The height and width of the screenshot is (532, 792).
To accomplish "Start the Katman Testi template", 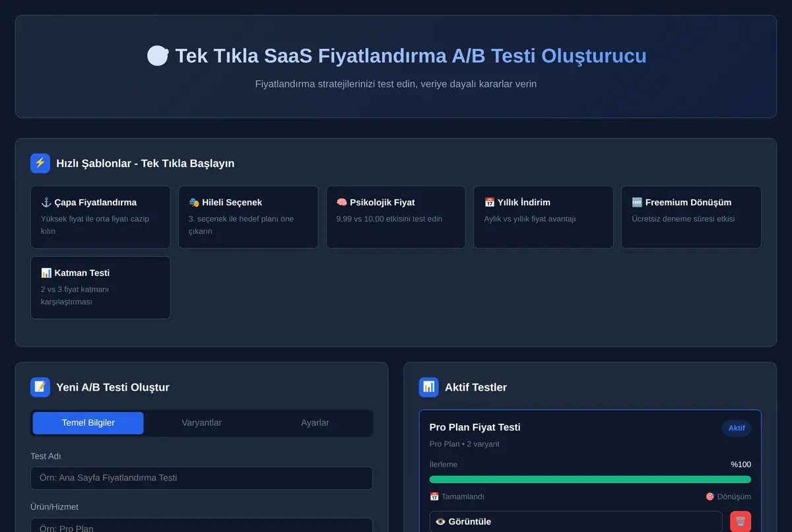I will pyautogui.click(x=100, y=288).
